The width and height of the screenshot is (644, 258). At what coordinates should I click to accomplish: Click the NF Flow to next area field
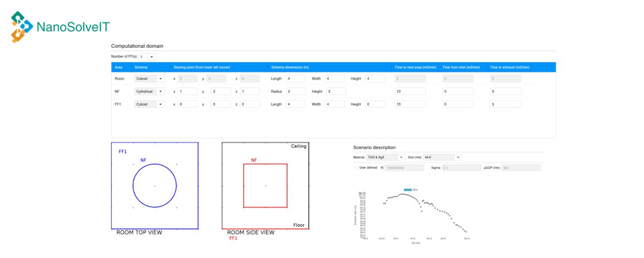pos(410,92)
